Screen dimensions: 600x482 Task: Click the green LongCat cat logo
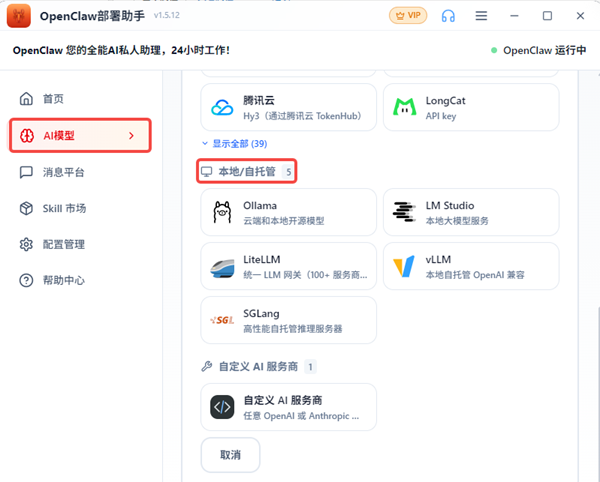404,107
